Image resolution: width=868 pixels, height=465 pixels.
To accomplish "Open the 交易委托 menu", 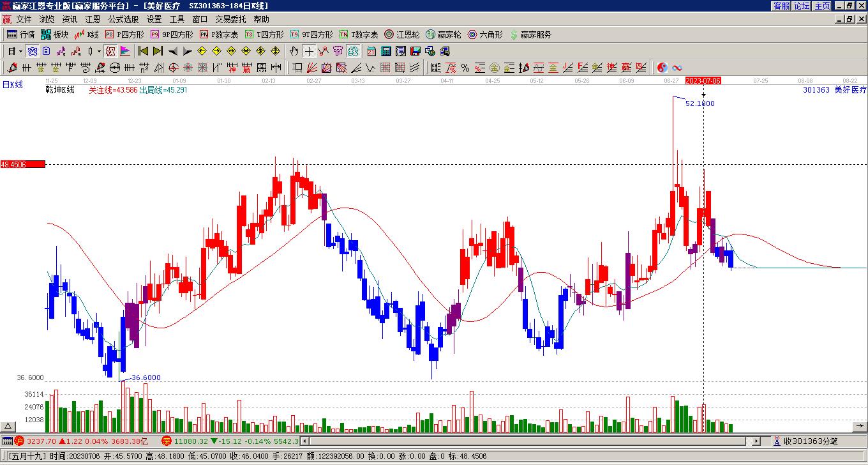I will (230, 19).
